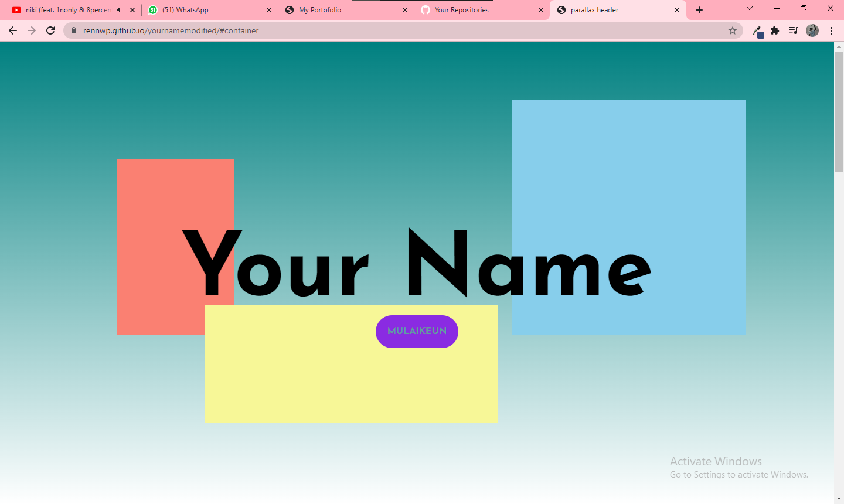Reload the current page
This screenshot has height=504, width=844.
coord(50,30)
